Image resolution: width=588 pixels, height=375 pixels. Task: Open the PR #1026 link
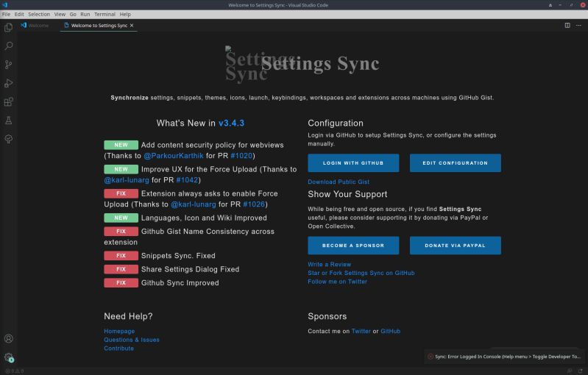(254, 204)
